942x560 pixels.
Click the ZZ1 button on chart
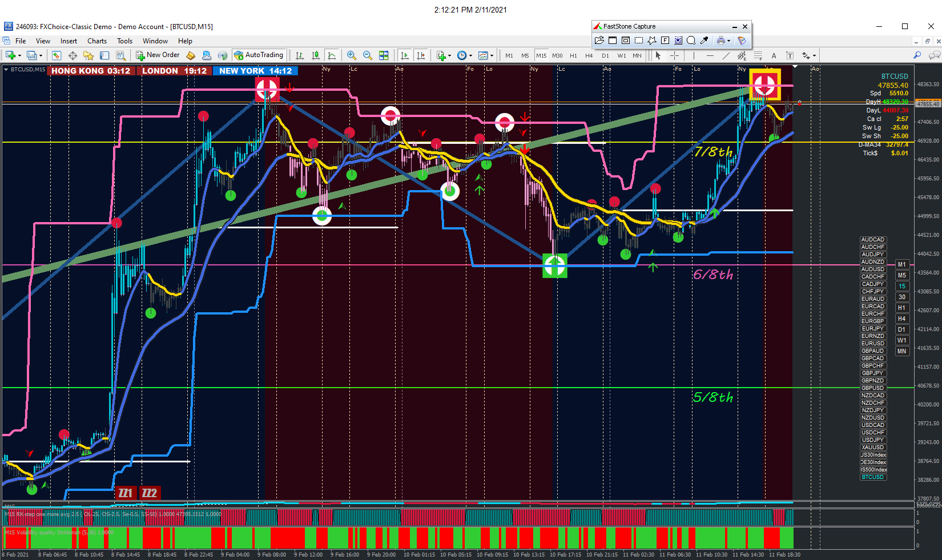(x=125, y=493)
